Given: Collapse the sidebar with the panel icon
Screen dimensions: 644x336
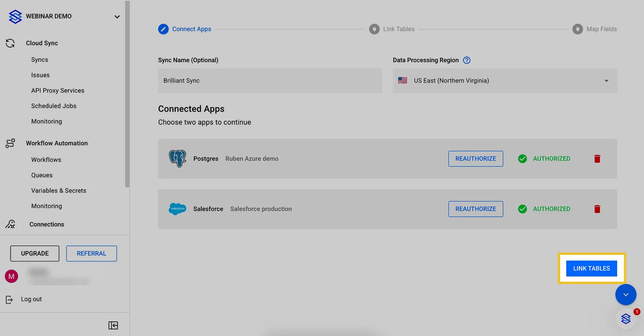Looking at the screenshot, I should [113, 325].
